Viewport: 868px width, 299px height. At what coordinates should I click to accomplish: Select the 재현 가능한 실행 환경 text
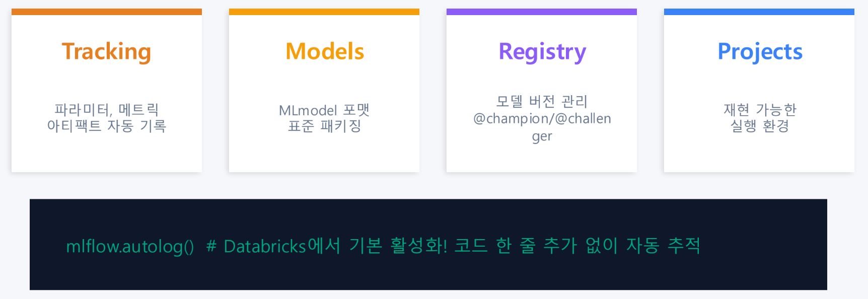coord(760,117)
